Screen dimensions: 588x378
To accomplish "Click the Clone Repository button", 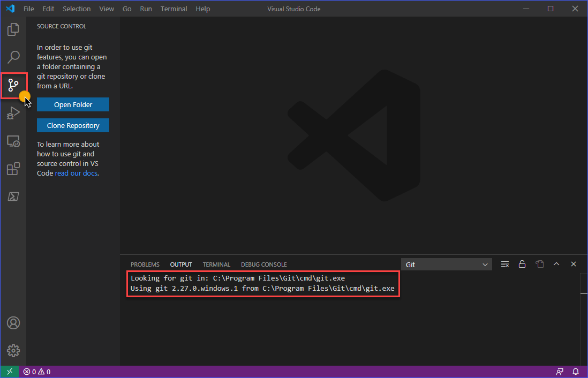I will pos(73,125).
